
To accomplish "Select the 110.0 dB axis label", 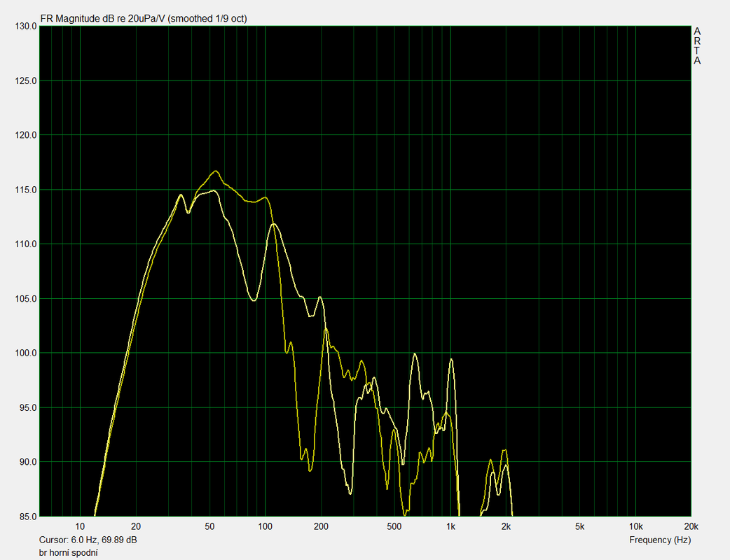I will [x=26, y=244].
